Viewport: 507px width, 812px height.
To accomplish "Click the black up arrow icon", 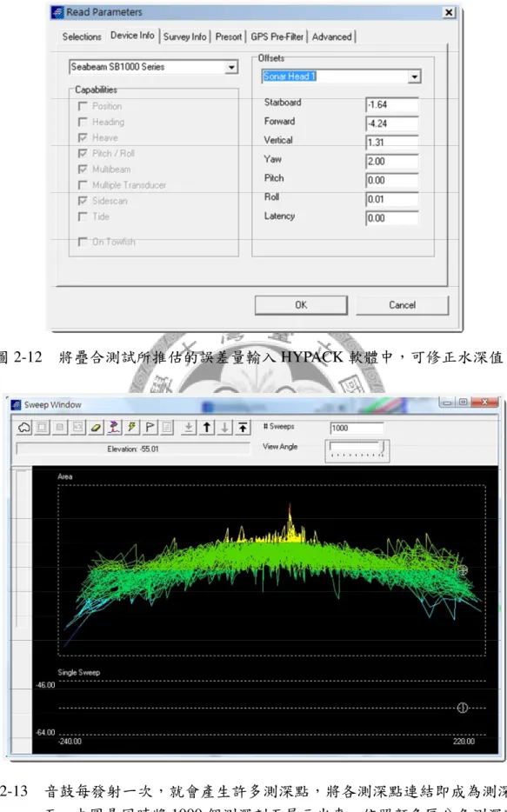I will pyautogui.click(x=207, y=428).
